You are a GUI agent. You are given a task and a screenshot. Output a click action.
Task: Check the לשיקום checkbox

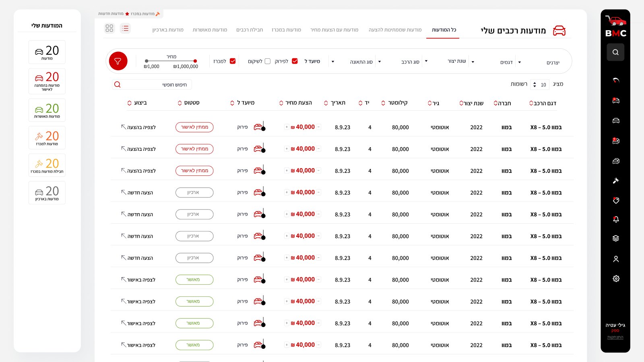(268, 61)
